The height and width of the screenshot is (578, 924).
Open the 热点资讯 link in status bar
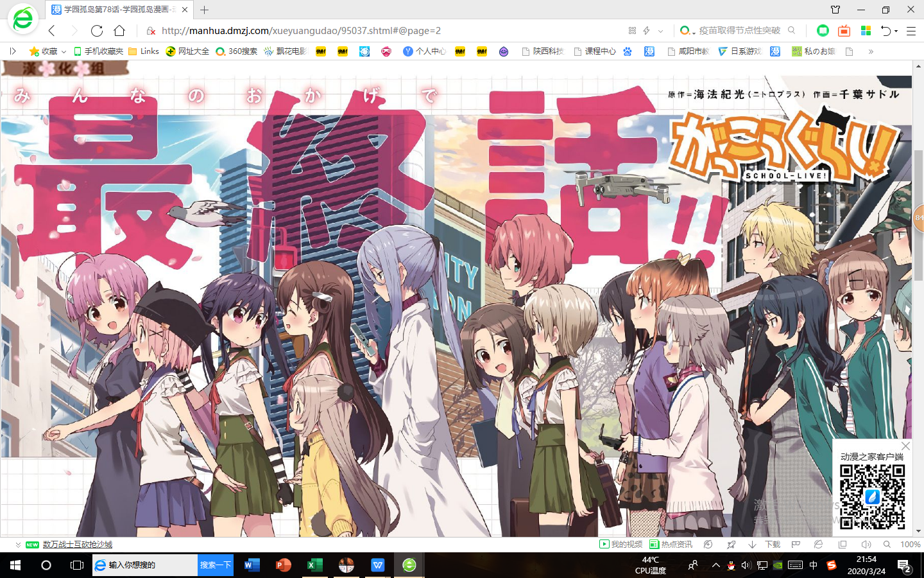(671, 545)
